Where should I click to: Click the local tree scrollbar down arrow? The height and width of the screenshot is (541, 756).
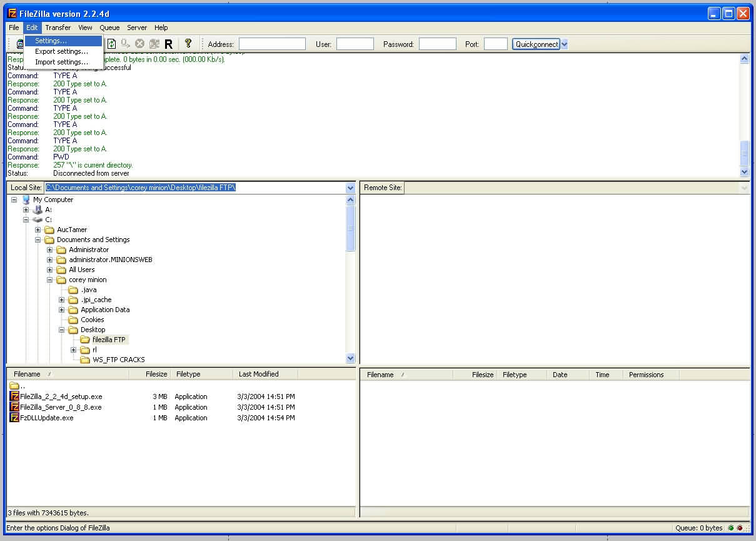coord(350,358)
